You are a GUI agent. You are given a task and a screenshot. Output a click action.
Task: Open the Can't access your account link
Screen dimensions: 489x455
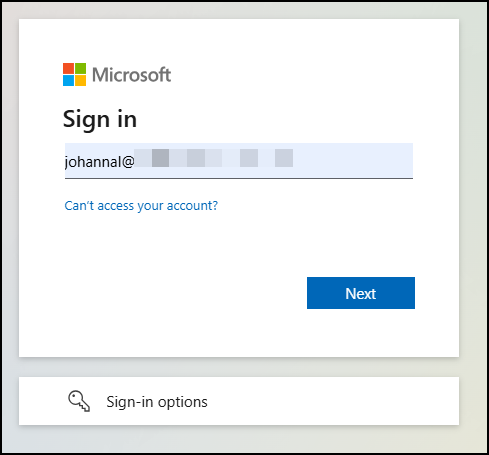pyautogui.click(x=141, y=206)
